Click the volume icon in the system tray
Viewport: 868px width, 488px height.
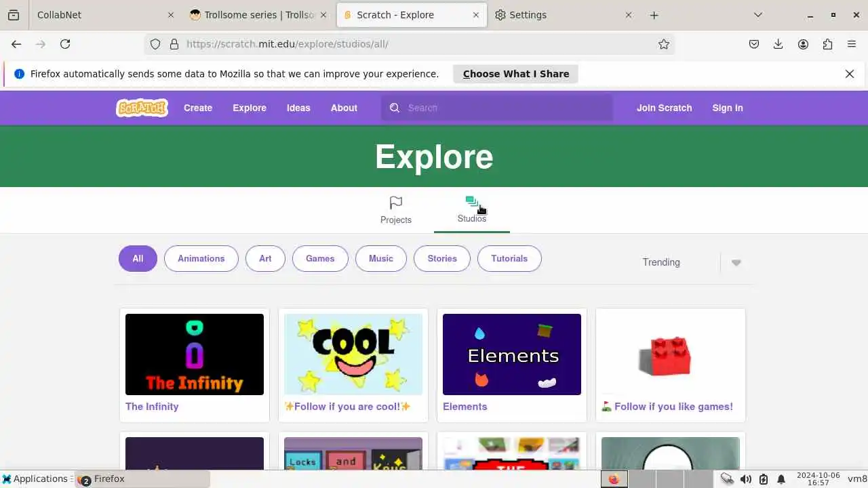746,479
